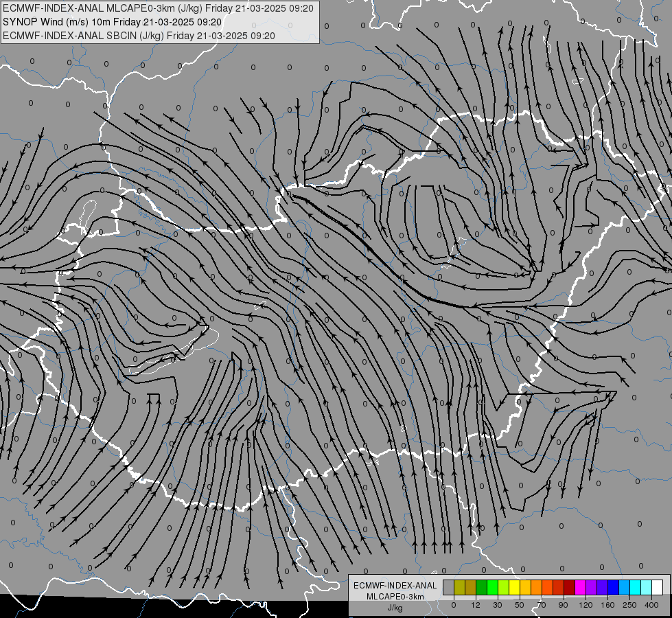Click the legend scale value 50

pos(520,605)
